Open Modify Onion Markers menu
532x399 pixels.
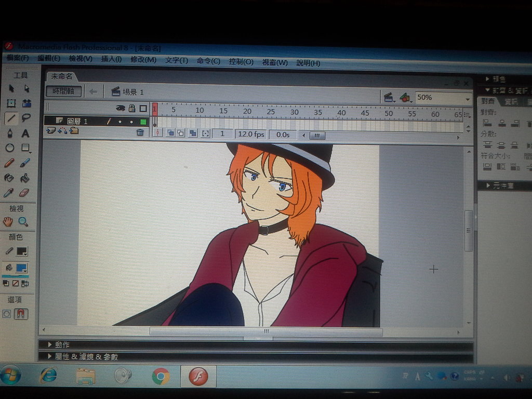205,134
